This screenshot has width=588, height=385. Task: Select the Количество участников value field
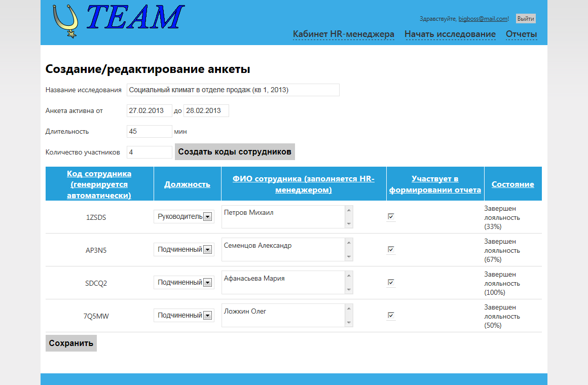pos(149,151)
